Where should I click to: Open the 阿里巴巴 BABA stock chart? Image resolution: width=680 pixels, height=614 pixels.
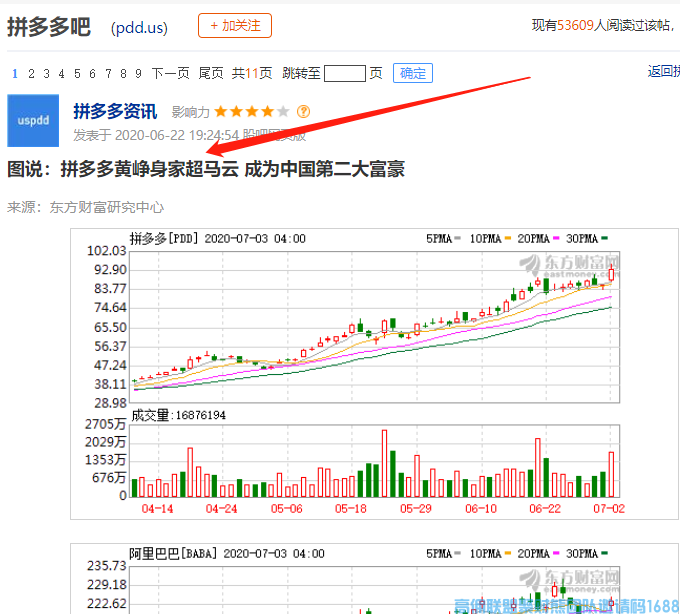point(374,578)
